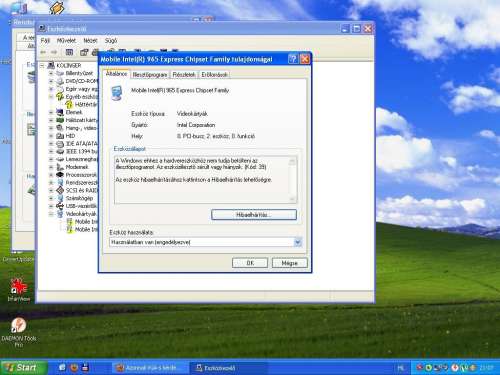
Task: Click the Elemek battery icon
Action: [x=60, y=112]
